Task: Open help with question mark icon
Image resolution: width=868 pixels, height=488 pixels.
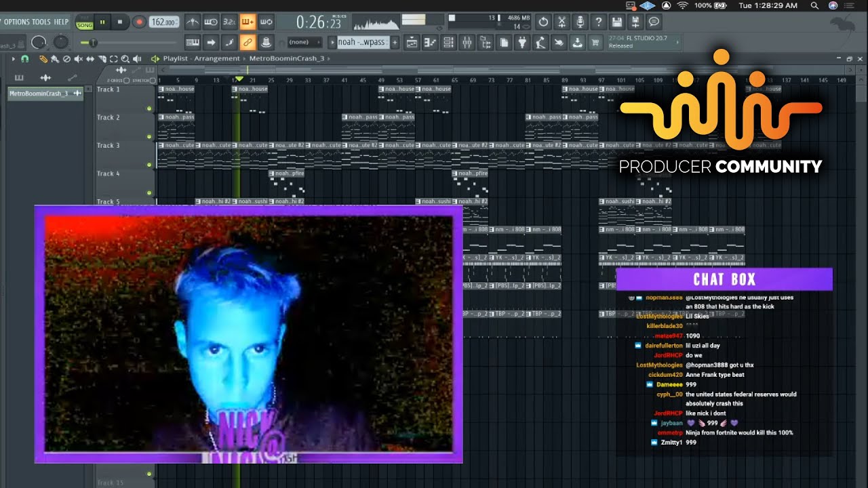Action: [x=598, y=22]
